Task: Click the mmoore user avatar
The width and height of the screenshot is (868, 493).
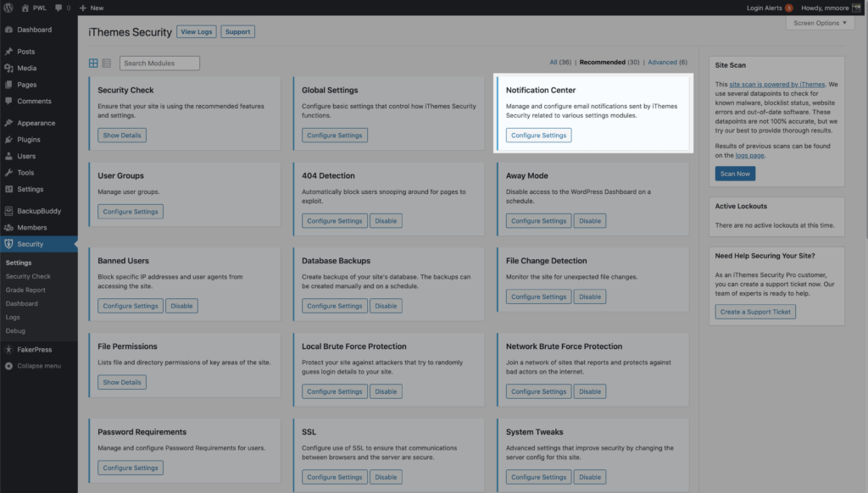Action: pos(856,8)
